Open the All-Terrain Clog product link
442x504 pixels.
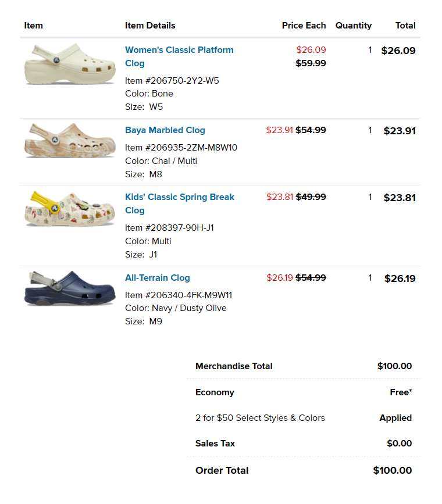click(x=157, y=278)
